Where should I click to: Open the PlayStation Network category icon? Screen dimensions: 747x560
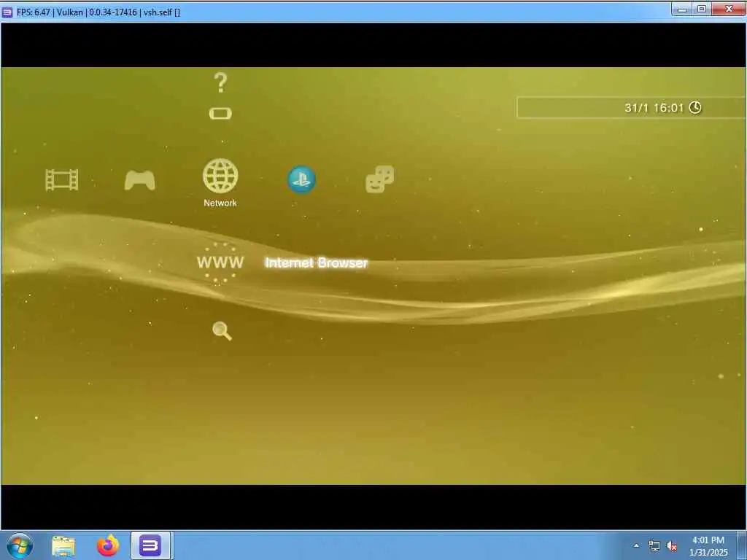(x=301, y=179)
